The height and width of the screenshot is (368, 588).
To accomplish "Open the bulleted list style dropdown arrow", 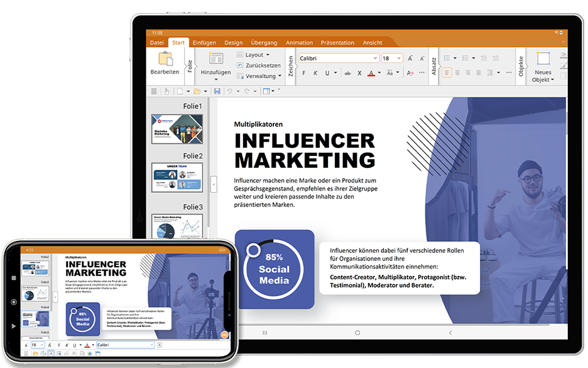I will pyautogui.click(x=455, y=59).
